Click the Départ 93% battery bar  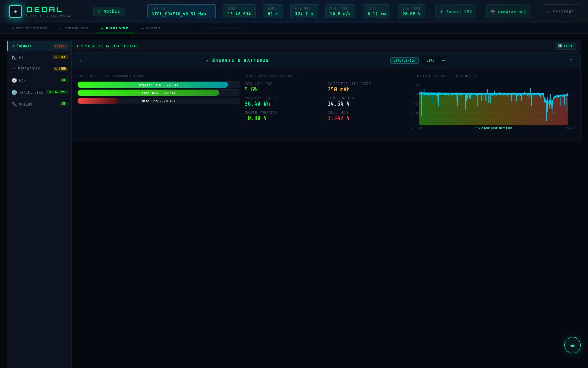[x=159, y=85]
